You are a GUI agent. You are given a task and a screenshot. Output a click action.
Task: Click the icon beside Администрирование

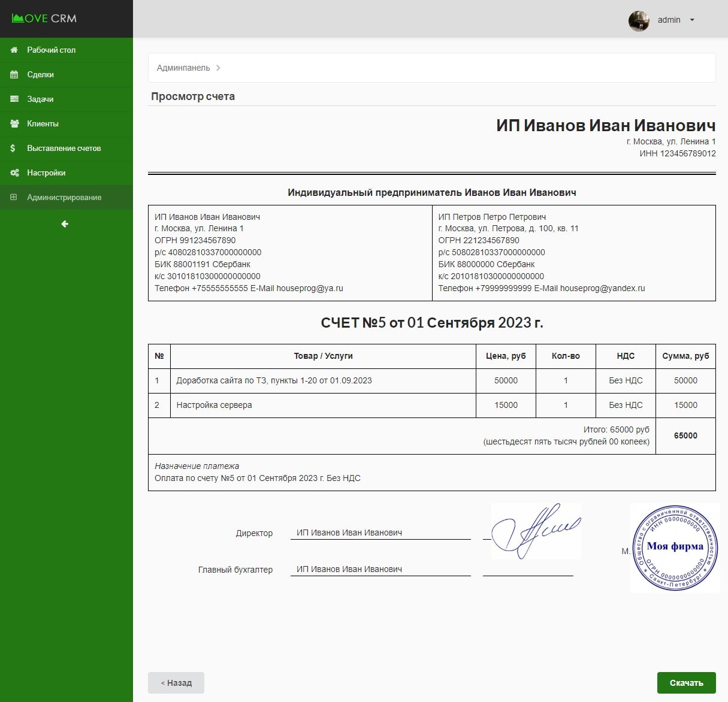point(14,198)
